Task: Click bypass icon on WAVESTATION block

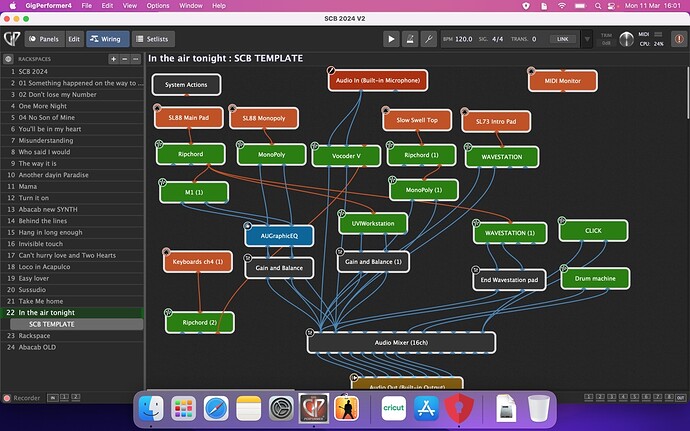Action: pos(468,147)
